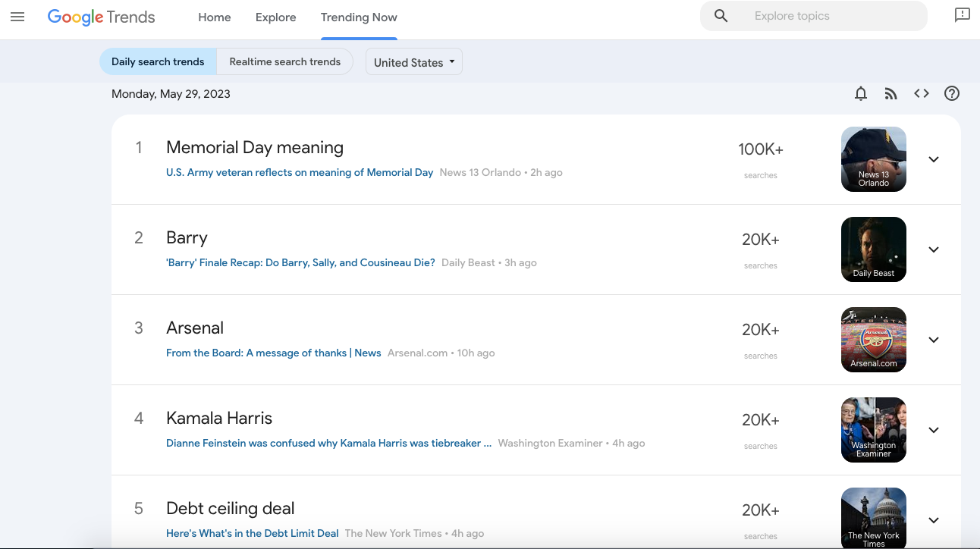Subscribe via the notification bell icon

coord(861,93)
